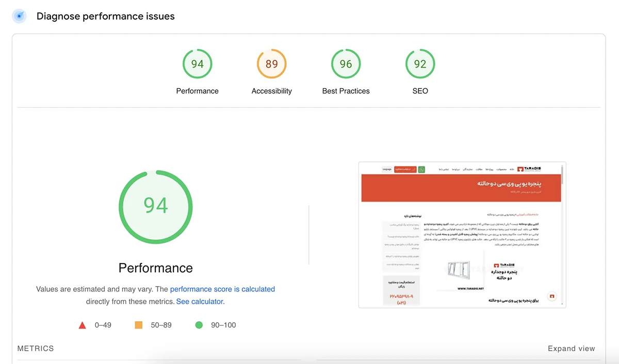This screenshot has height=364, width=619.
Task: Click the '0–49' legend text
Action: [103, 325]
